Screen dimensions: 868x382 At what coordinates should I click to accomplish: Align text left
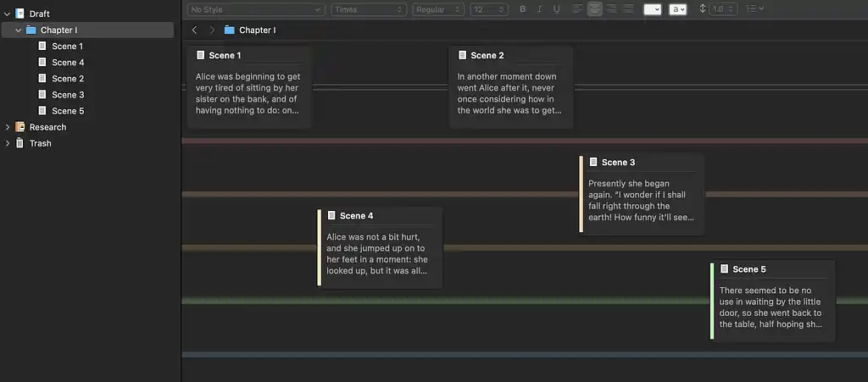(x=577, y=8)
